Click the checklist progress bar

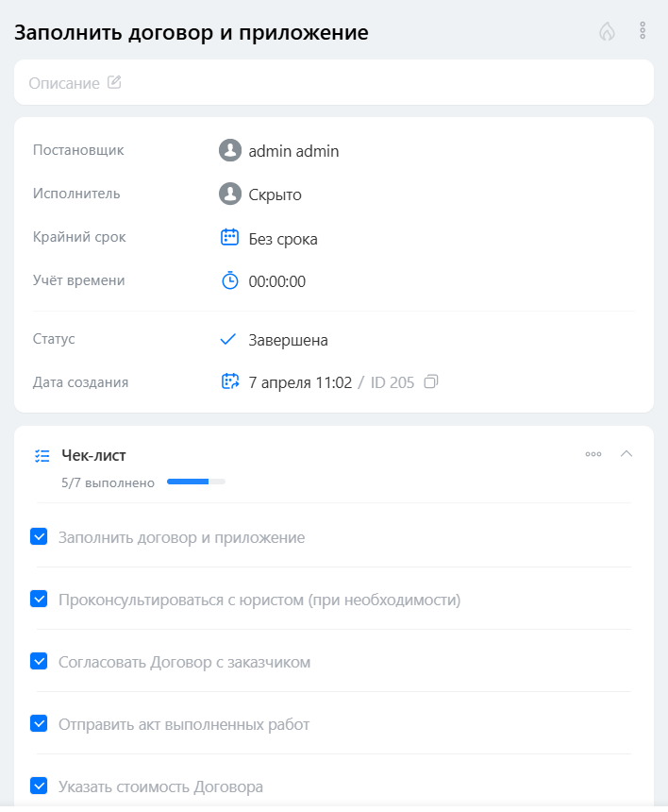point(195,482)
